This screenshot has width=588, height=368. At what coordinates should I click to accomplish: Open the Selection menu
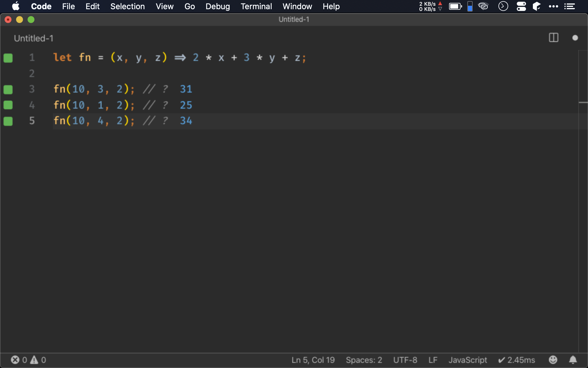click(x=127, y=6)
